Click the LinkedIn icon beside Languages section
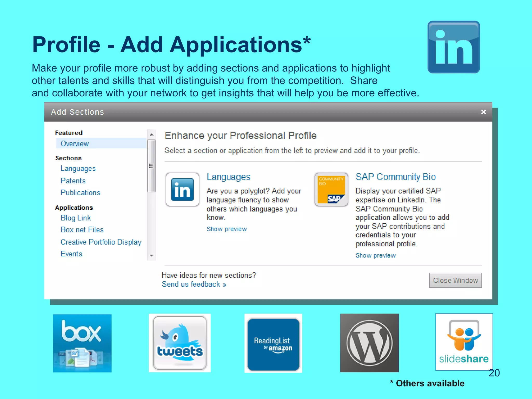The image size is (532, 399). click(x=182, y=189)
